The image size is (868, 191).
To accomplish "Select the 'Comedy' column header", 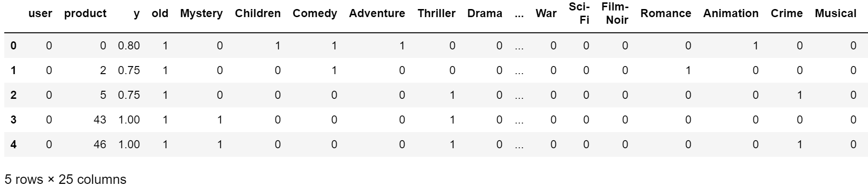I will [315, 14].
